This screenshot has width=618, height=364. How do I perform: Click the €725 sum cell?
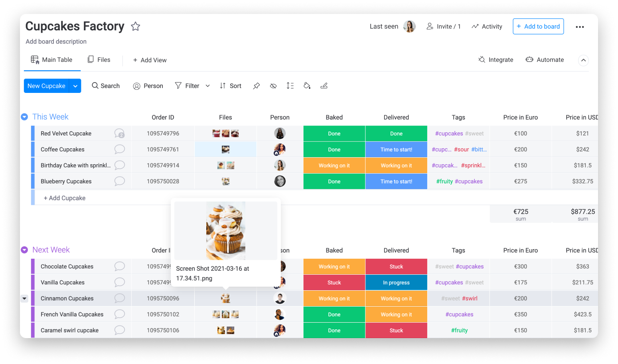(521, 214)
